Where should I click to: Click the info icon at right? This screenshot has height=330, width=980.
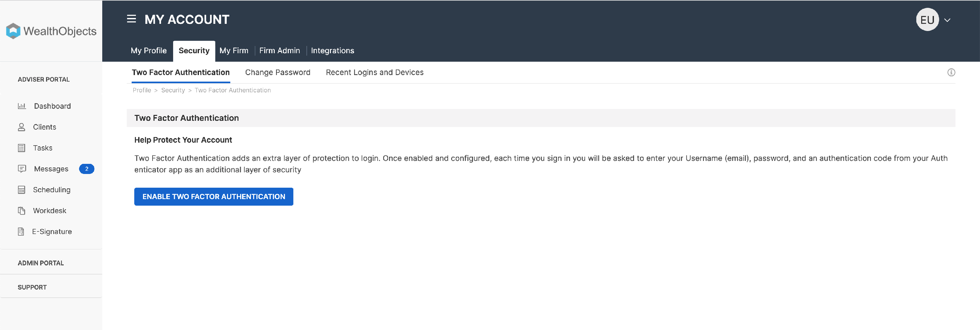pyautogui.click(x=951, y=72)
